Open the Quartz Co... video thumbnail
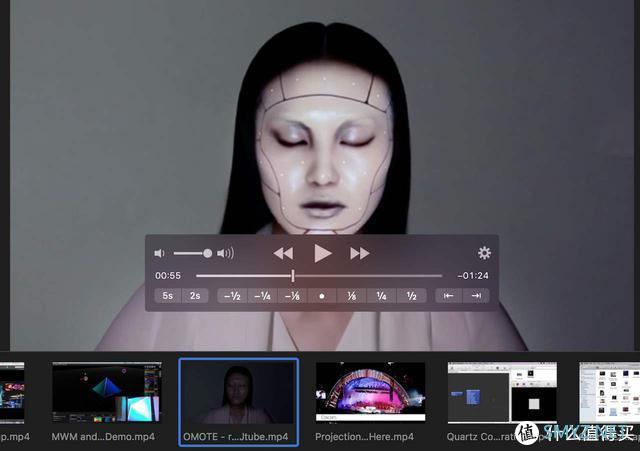This screenshot has width=640, height=451. [x=502, y=392]
